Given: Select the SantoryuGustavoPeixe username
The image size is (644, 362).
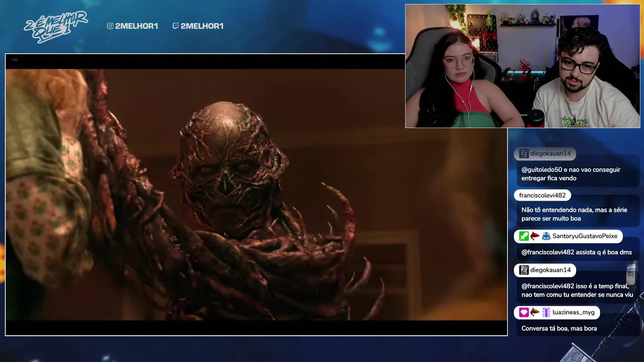Looking at the screenshot, I should (585, 236).
